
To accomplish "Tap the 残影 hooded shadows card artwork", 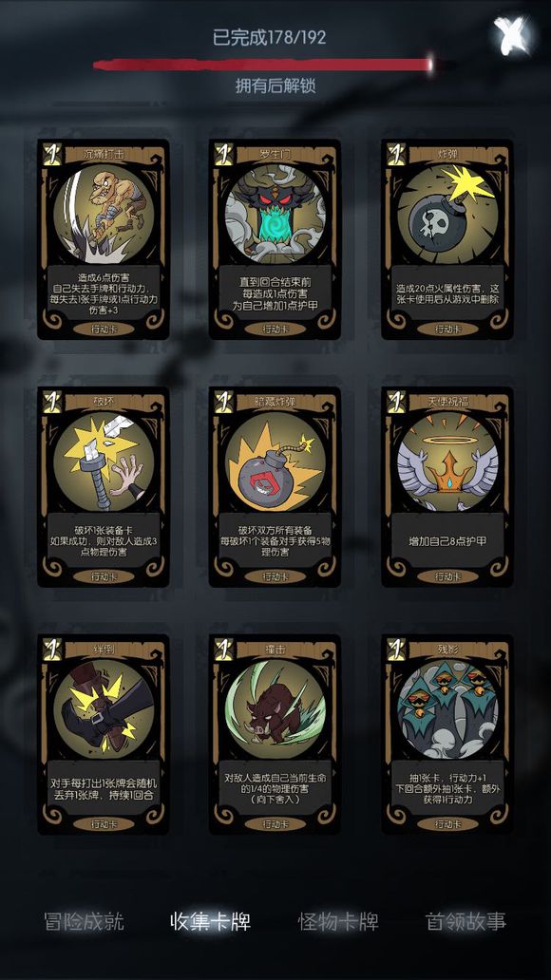I will 447,708.
